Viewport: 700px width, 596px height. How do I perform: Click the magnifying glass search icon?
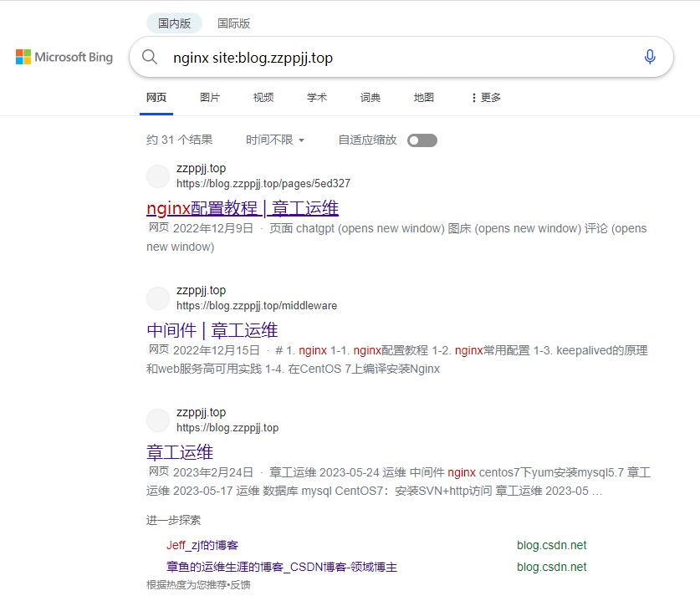pos(150,57)
